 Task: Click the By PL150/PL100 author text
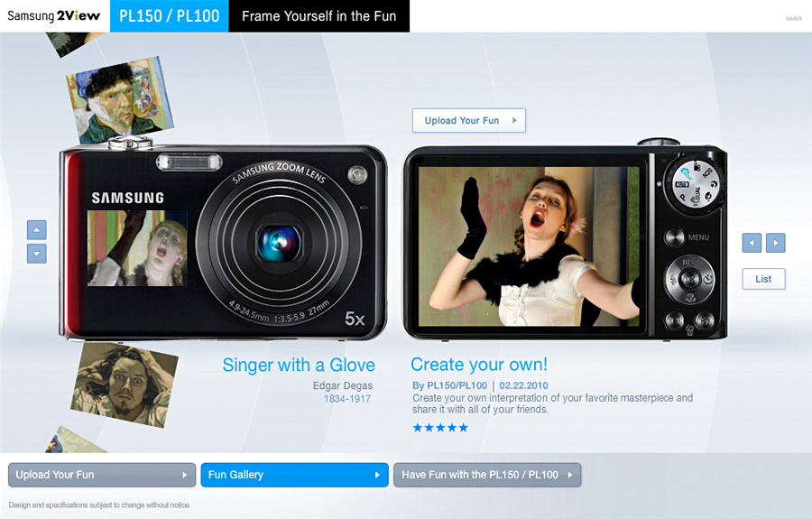[449, 385]
